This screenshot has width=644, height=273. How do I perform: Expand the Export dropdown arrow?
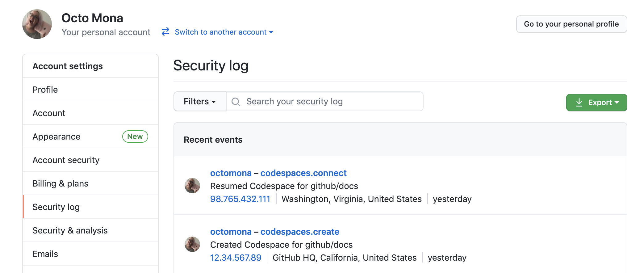point(617,103)
